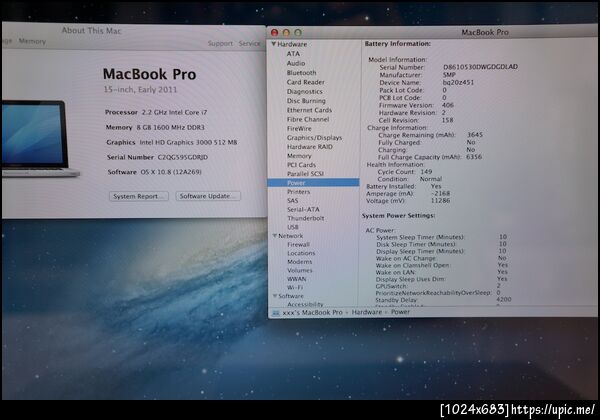Click Hardware in the bottom path bar
This screenshot has width=600, height=420.
point(367,312)
